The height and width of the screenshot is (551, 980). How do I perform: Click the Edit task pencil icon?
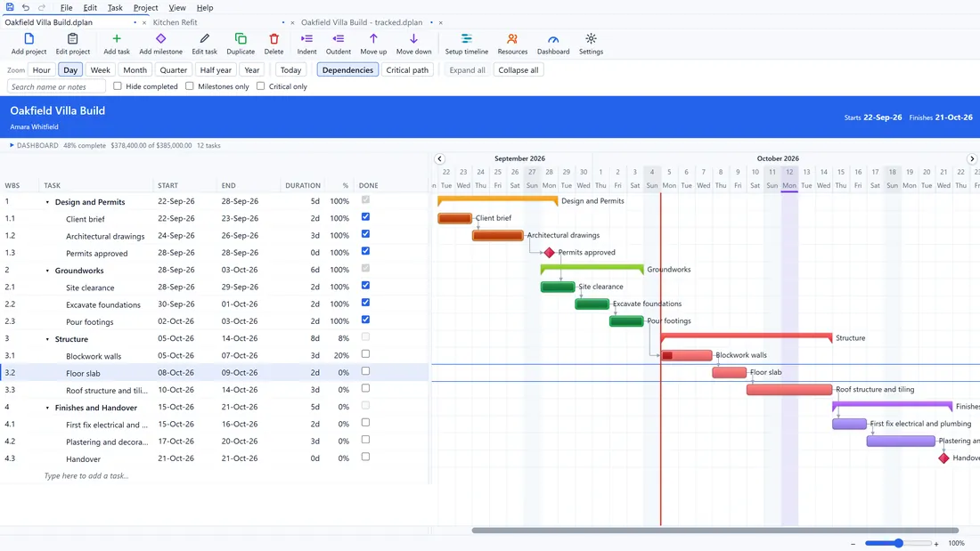(204, 39)
